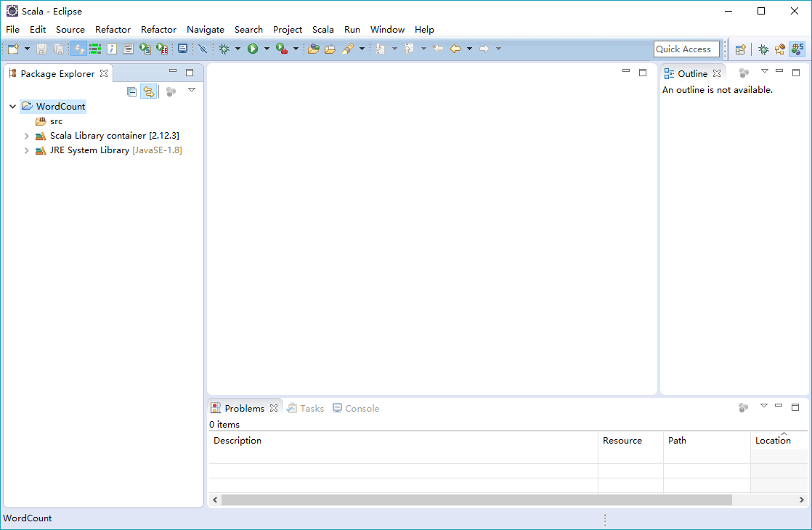Open the Run menu
This screenshot has width=812, height=530.
[352, 30]
